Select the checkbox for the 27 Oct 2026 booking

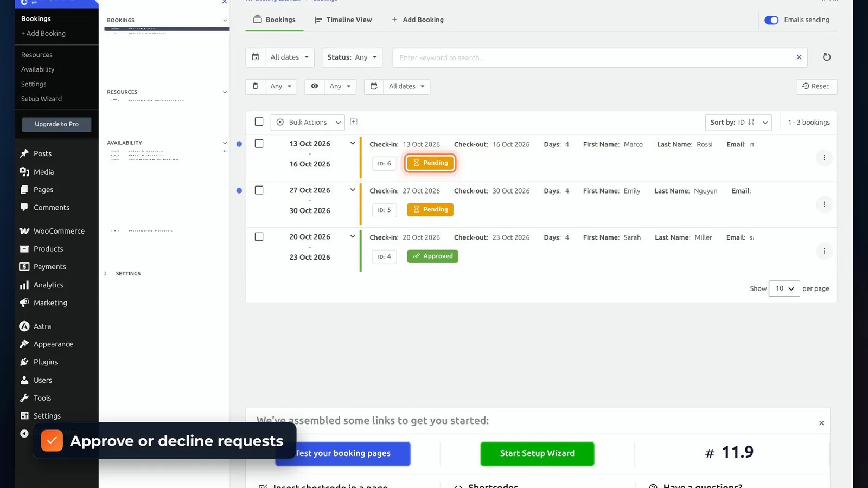(x=259, y=190)
